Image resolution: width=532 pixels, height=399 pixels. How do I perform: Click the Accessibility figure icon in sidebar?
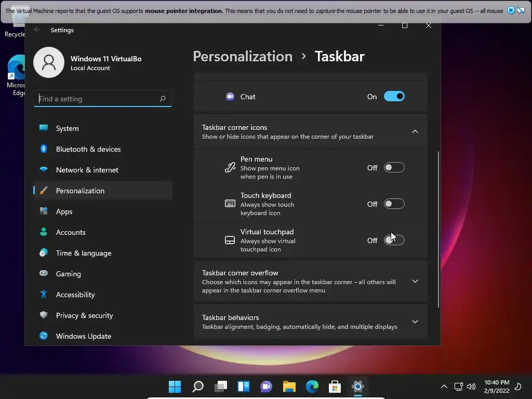pos(44,294)
